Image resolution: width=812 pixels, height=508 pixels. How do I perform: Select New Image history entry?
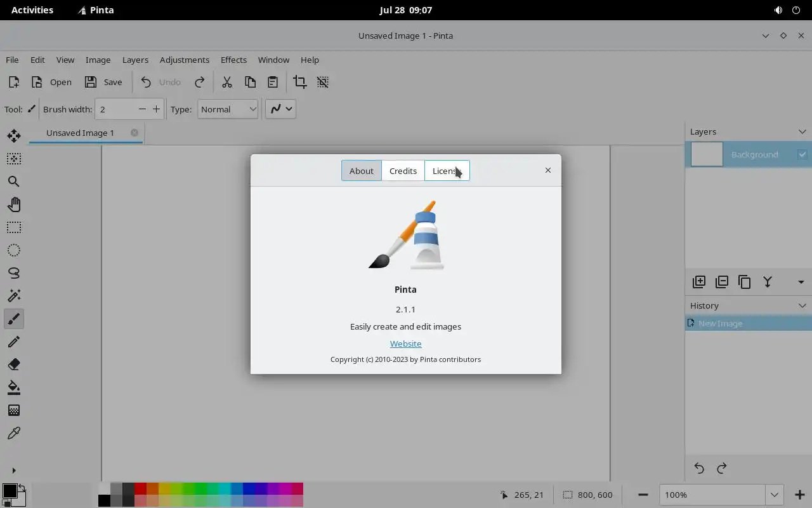click(749, 323)
